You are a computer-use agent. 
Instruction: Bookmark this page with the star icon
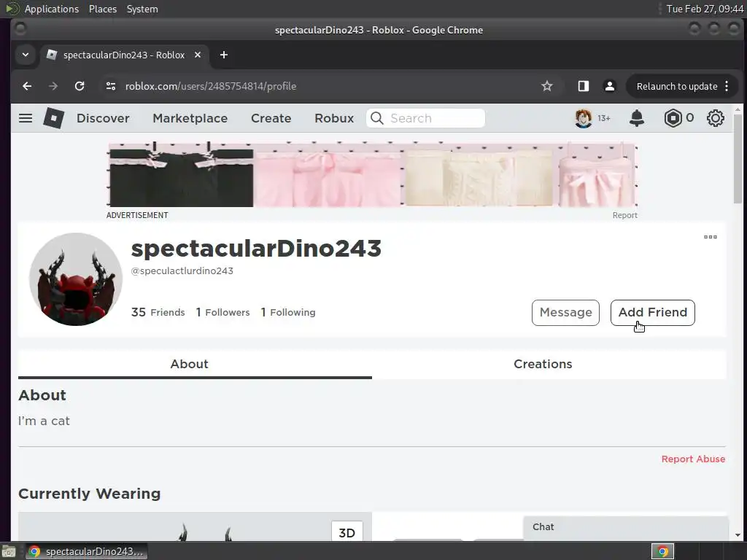547,86
